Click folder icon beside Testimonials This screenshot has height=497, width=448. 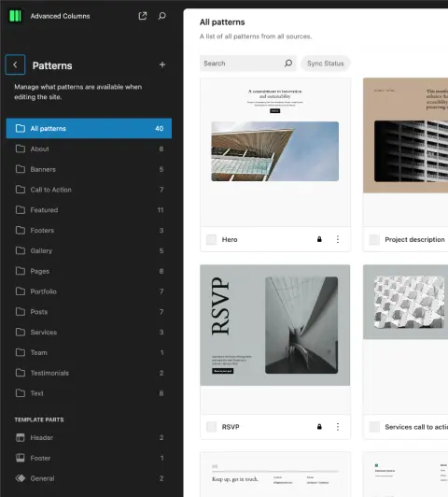(21, 373)
